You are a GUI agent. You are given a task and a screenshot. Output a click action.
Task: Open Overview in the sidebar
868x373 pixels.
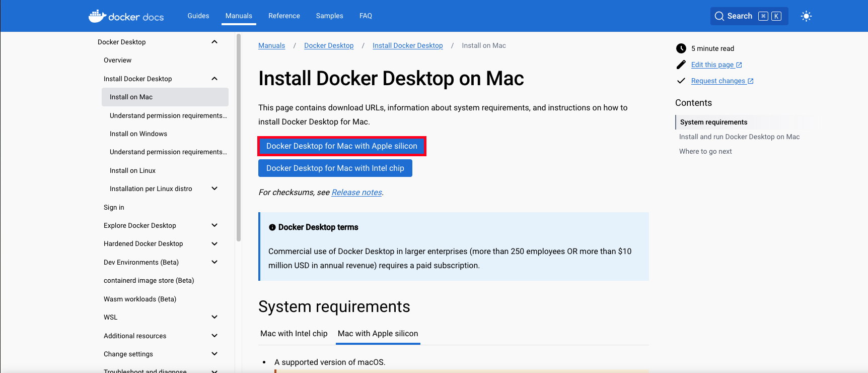117,60
